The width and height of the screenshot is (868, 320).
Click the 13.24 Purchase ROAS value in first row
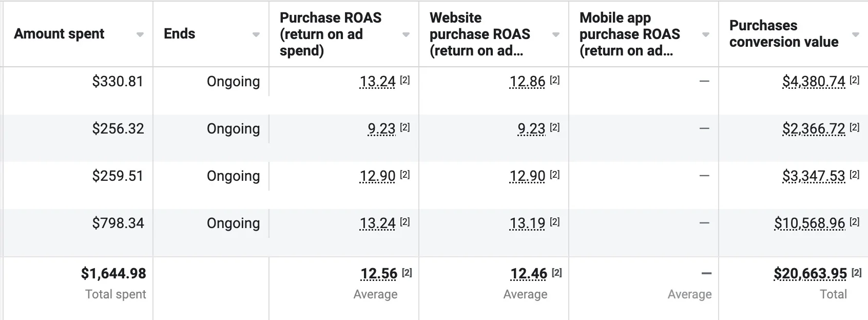click(377, 82)
